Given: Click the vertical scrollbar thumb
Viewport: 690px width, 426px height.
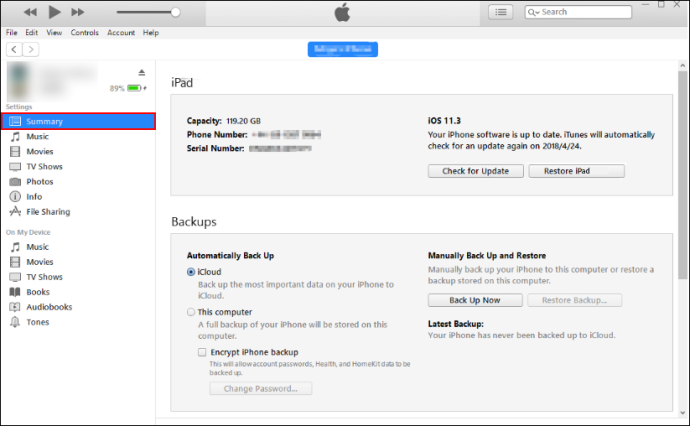Looking at the screenshot, I should [683, 175].
